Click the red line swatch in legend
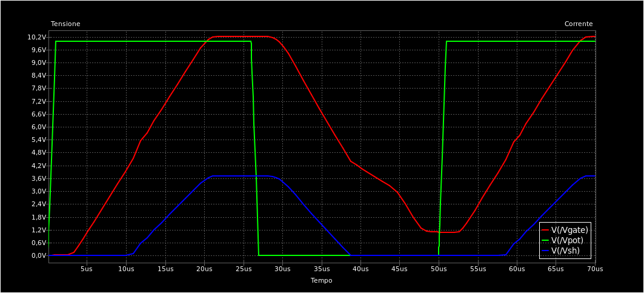Image resolution: width=644 pixels, height=293 pixels. pyautogui.click(x=545, y=230)
